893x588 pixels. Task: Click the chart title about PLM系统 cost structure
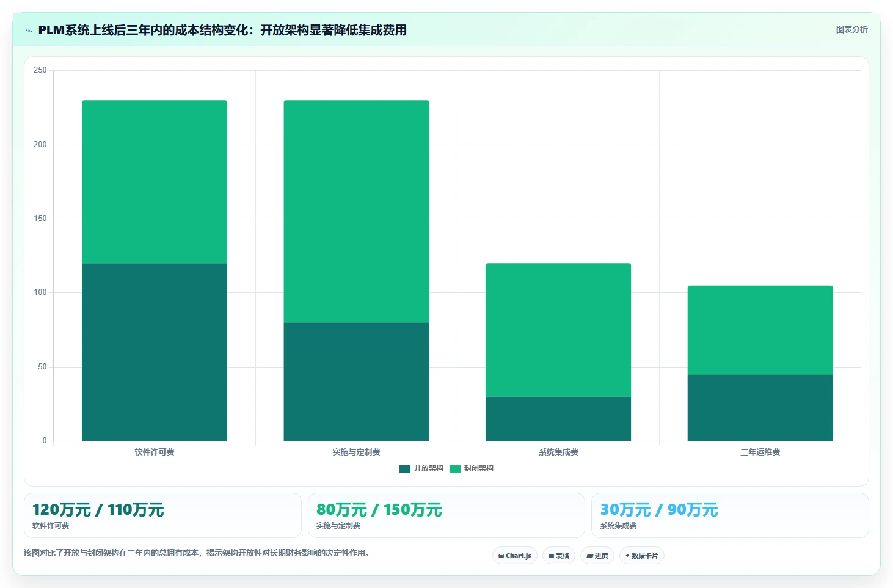(222, 31)
